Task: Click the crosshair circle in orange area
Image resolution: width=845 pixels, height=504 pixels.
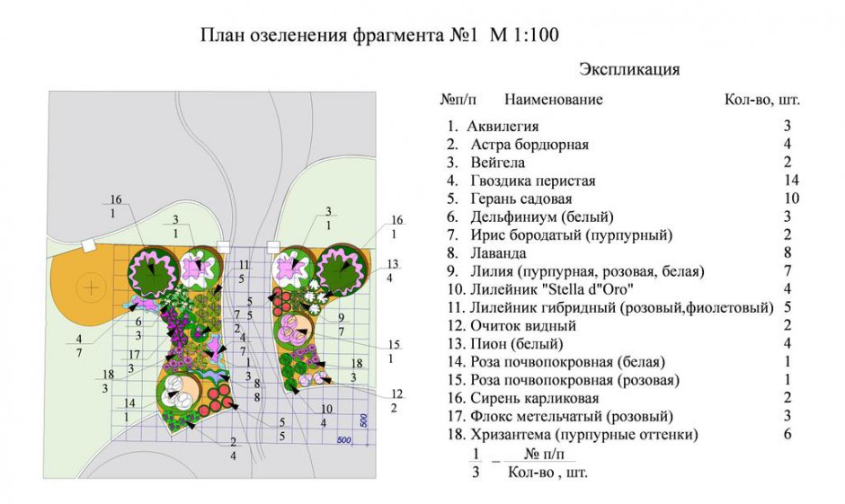Action: 90,288
